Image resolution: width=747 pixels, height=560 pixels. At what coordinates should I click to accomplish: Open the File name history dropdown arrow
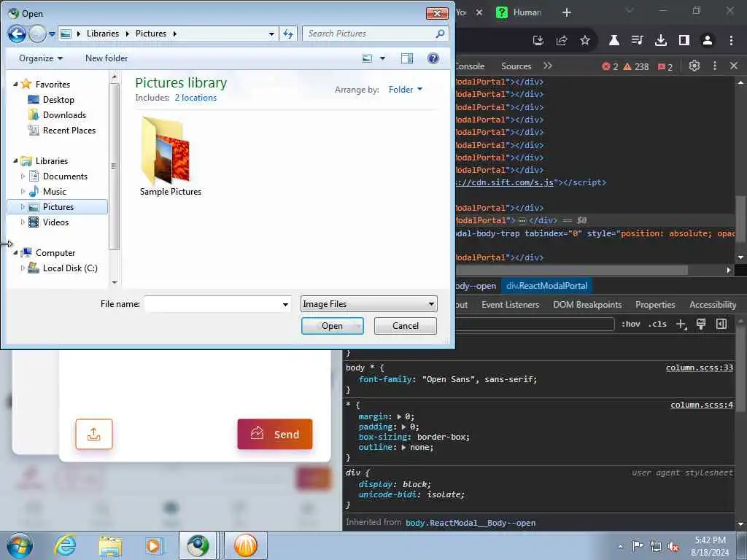(x=285, y=304)
